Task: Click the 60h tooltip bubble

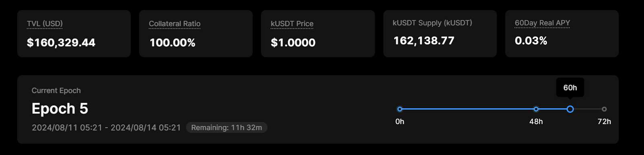Action: [570, 88]
